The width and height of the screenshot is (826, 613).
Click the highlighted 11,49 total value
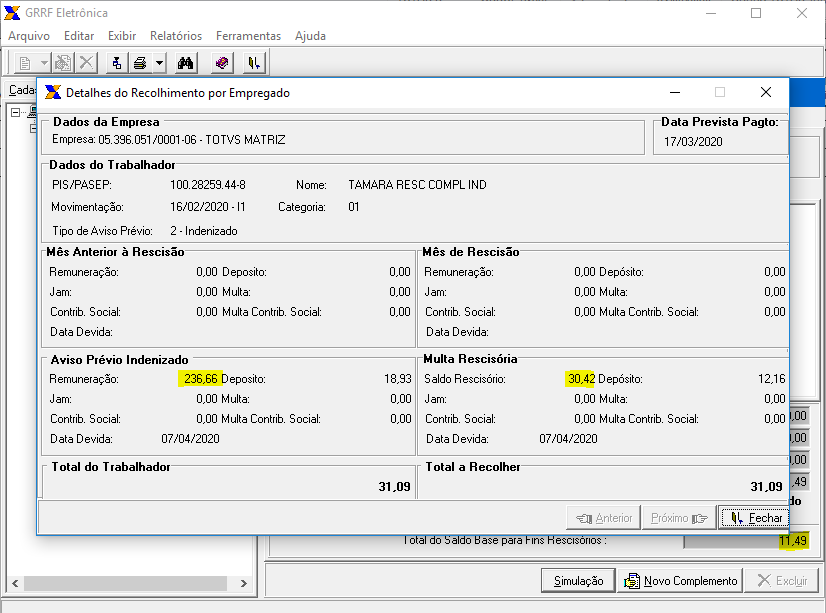pyautogui.click(x=793, y=540)
